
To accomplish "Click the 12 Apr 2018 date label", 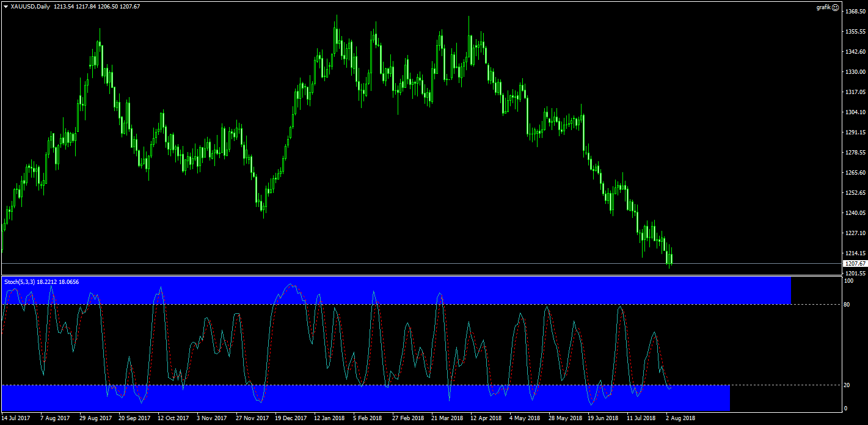I will (x=486, y=418).
